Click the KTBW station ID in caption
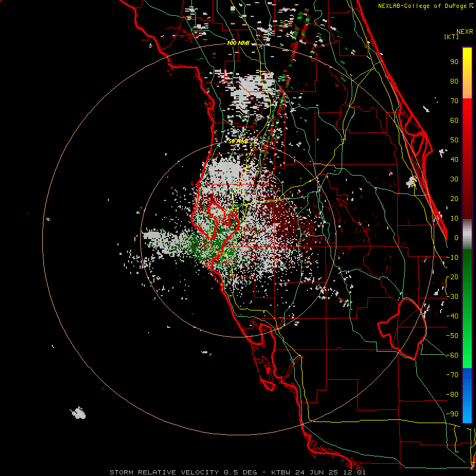Image resolution: width=476 pixels, height=476 pixels. (281, 472)
